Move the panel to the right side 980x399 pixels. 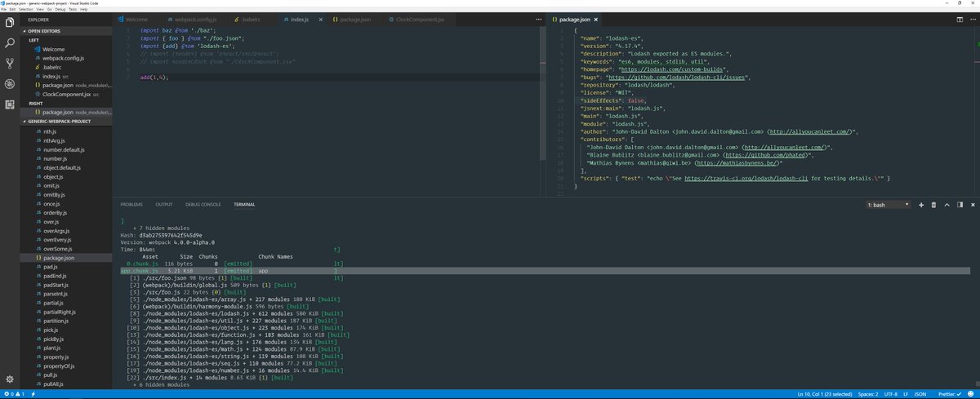click(958, 205)
